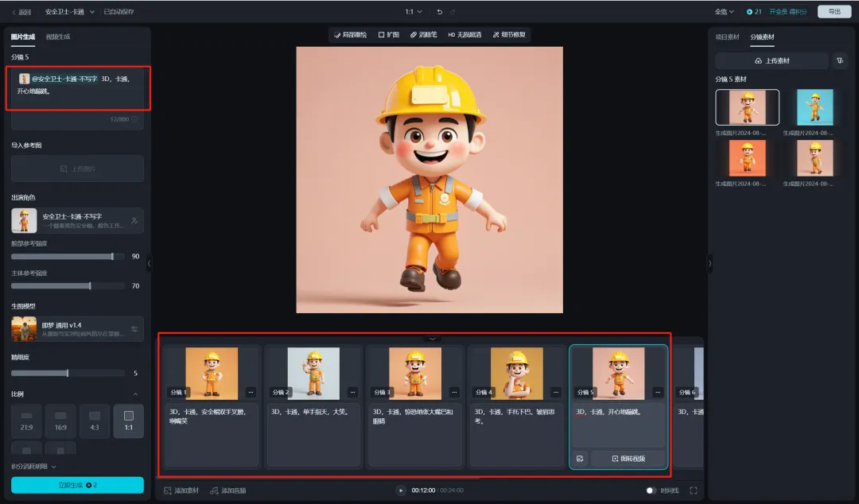Activate the 消除笔 eraser tool
This screenshot has width=859, height=504.
(423, 35)
